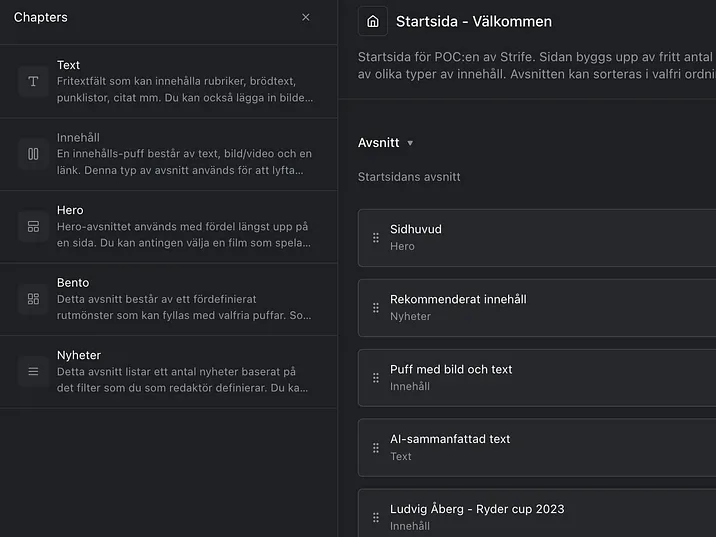Close the Chapters panel
This screenshot has height=537, width=716.
pyautogui.click(x=306, y=17)
